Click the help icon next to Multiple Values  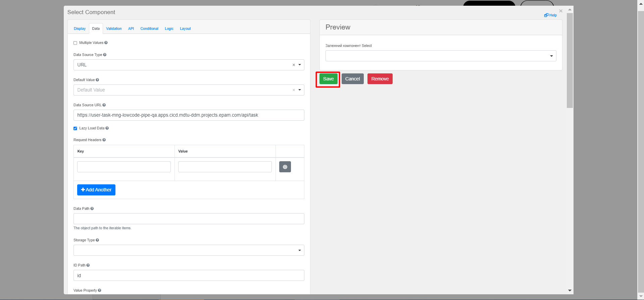click(106, 43)
